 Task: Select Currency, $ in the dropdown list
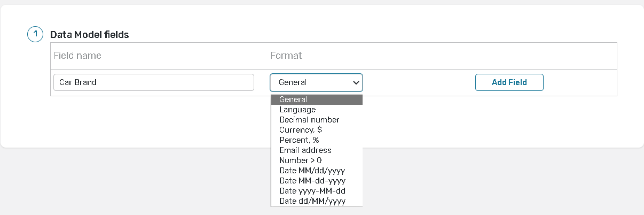pos(316,130)
